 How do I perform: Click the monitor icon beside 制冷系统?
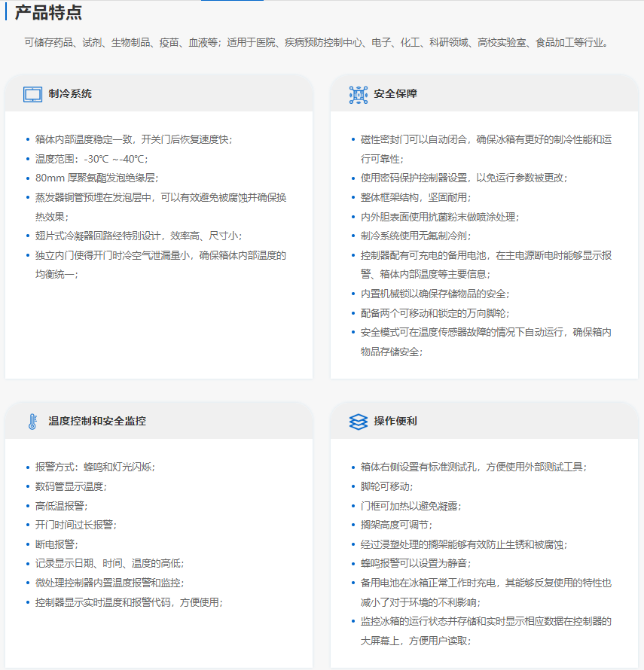click(32, 94)
